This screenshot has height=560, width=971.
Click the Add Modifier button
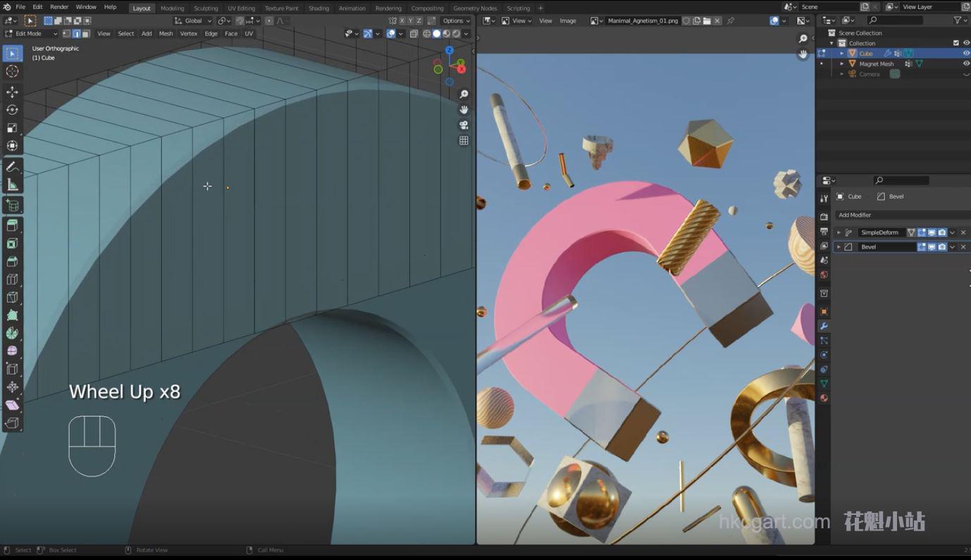point(902,215)
